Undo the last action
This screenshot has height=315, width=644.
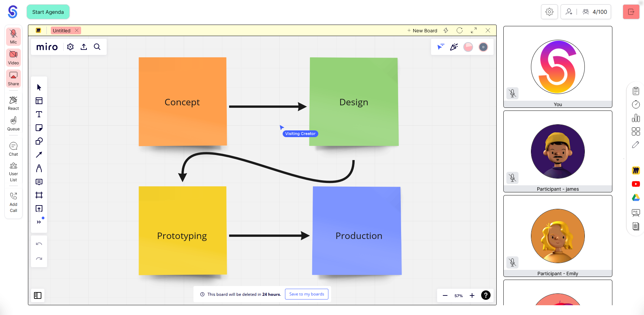tap(39, 244)
